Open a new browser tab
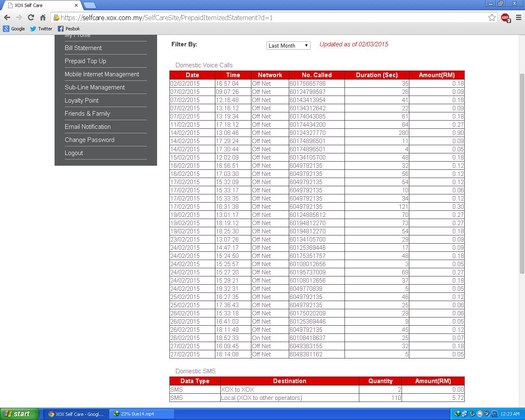The width and height of the screenshot is (525, 420). (89, 5)
